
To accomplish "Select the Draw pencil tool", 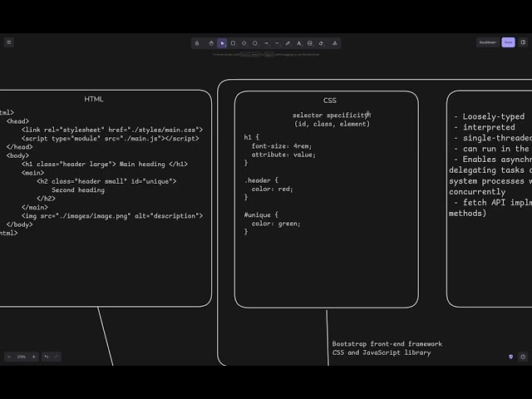I will pos(288,43).
